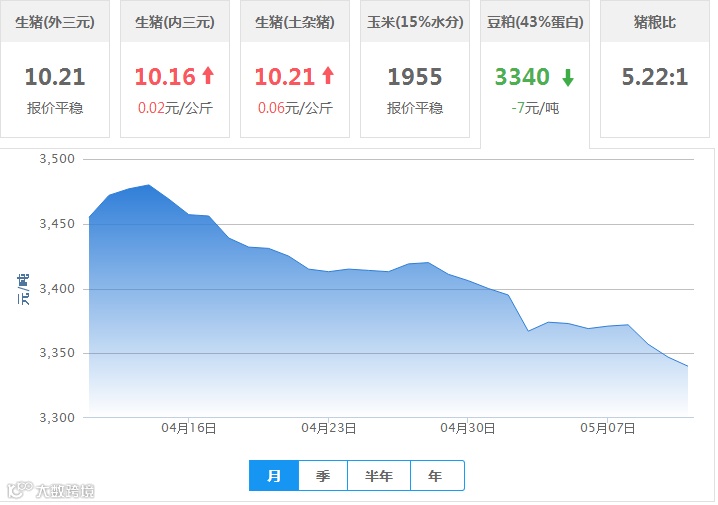Click the 0.02元/公斤 change text
718x505 pixels.
(x=175, y=108)
